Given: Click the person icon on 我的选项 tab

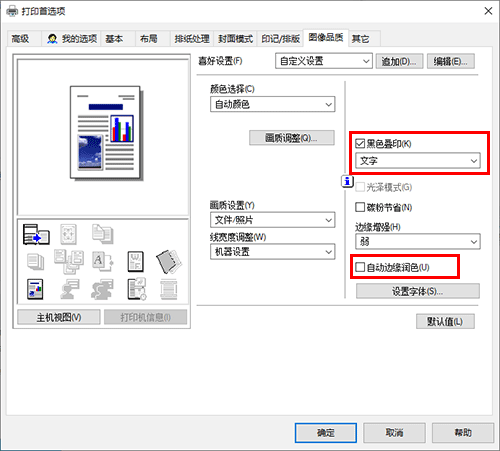Looking at the screenshot, I should pos(52,39).
